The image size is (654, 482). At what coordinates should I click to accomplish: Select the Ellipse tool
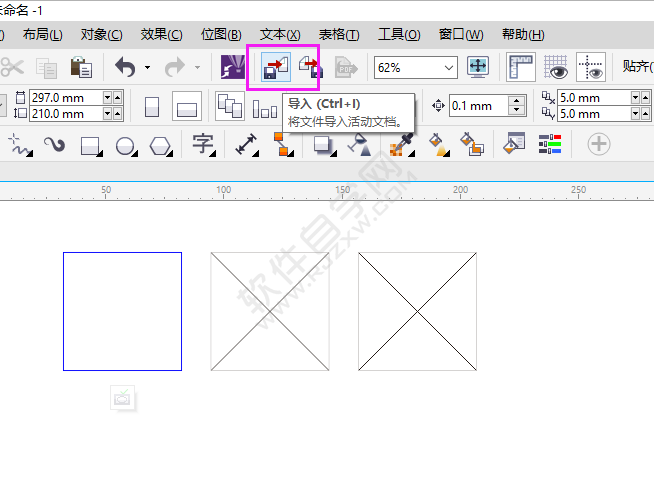click(126, 146)
